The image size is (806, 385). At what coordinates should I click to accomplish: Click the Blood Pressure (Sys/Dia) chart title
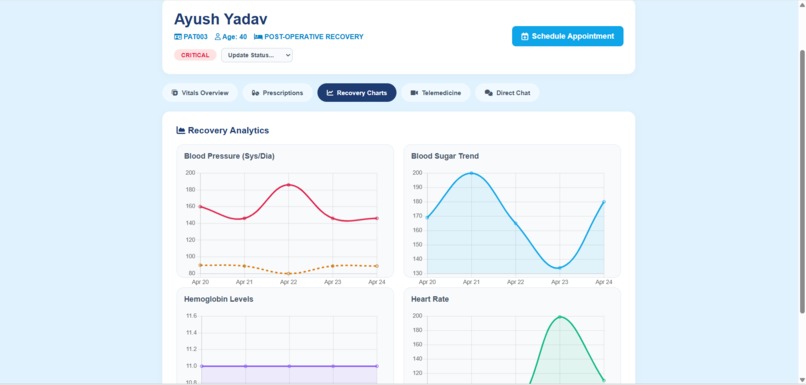(x=229, y=156)
